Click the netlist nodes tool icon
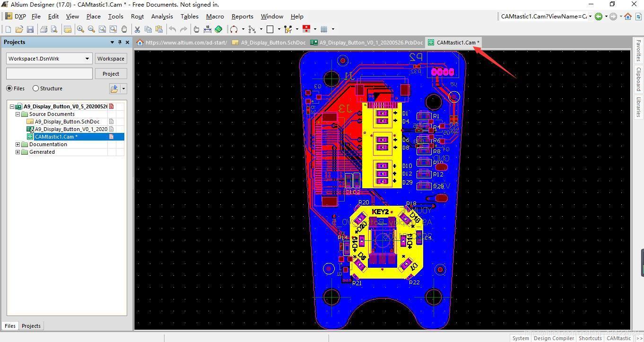 [x=252, y=29]
